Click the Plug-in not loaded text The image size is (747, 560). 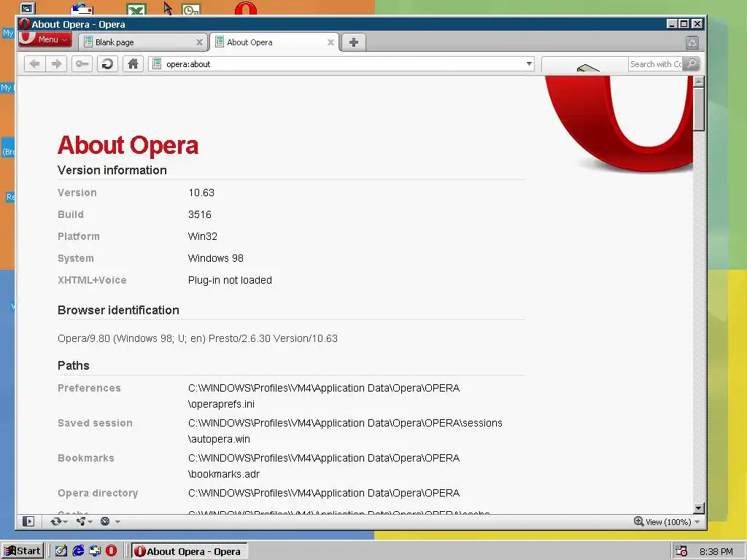tap(230, 281)
